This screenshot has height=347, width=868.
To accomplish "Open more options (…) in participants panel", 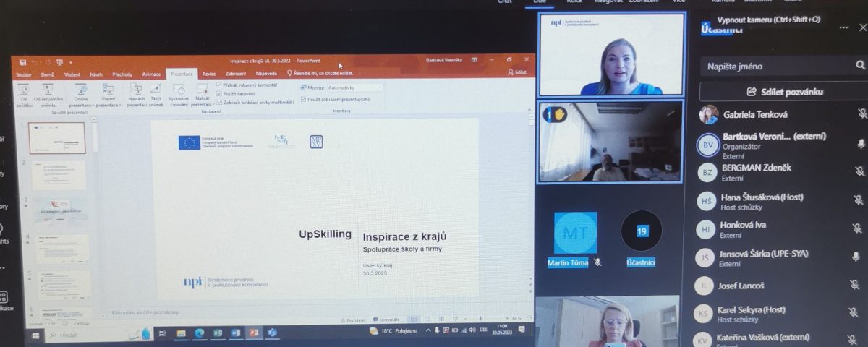I will tap(843, 27).
